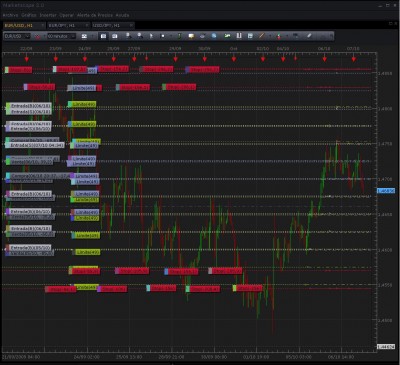This screenshot has height=365, width=400.
Task: Open the Archivo menu
Action: coord(10,15)
